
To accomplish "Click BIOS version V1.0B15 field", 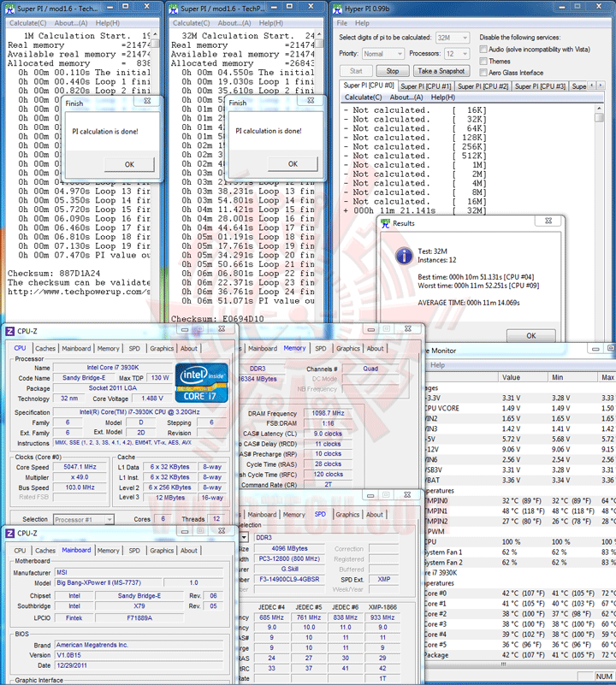I will pyautogui.click(x=139, y=655).
